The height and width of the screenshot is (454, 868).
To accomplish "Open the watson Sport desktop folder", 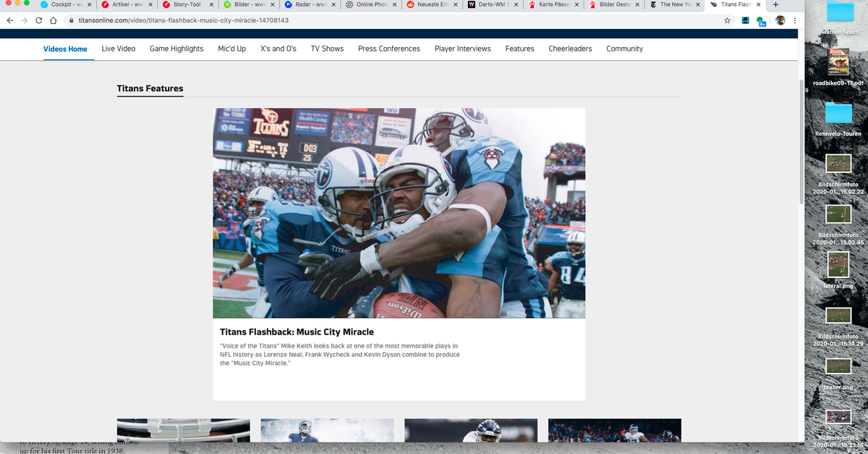I will (839, 14).
